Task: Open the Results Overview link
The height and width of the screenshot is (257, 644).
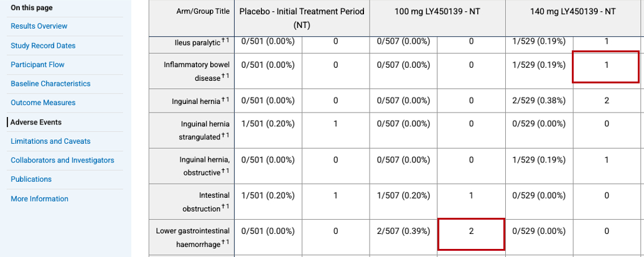Action: [39, 26]
